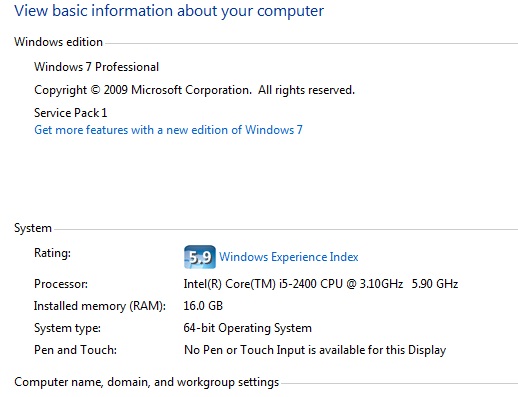Click the 2009 Microsoft Corporation copyright line
Viewport: 518px width, 397px height.
click(x=194, y=90)
